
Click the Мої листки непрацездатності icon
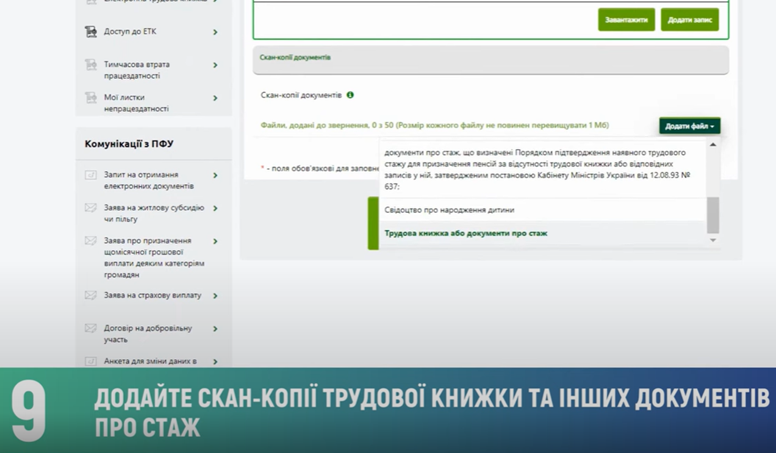(x=89, y=98)
